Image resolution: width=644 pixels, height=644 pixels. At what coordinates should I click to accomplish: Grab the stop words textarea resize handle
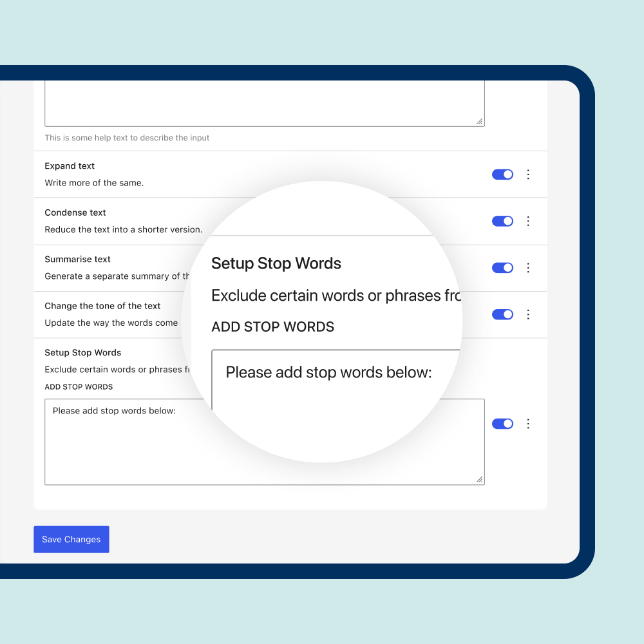click(x=479, y=479)
